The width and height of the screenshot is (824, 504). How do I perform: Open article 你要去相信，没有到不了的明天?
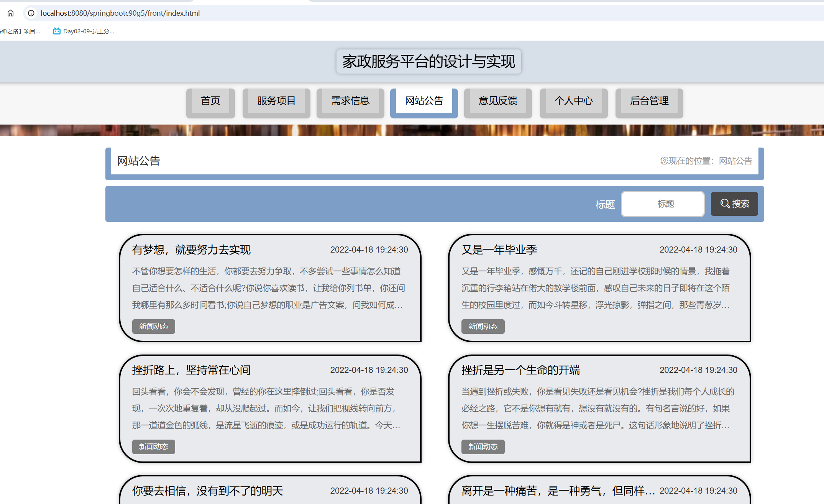pos(207,491)
